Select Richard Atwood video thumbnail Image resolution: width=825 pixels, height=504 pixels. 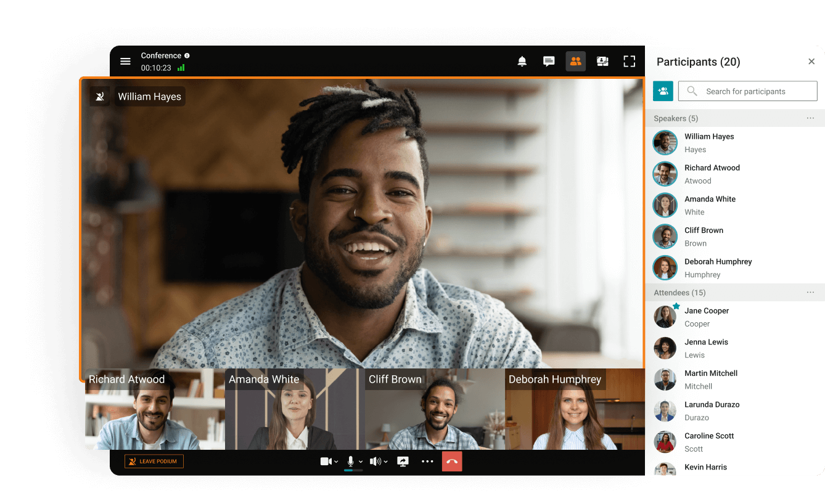point(155,409)
